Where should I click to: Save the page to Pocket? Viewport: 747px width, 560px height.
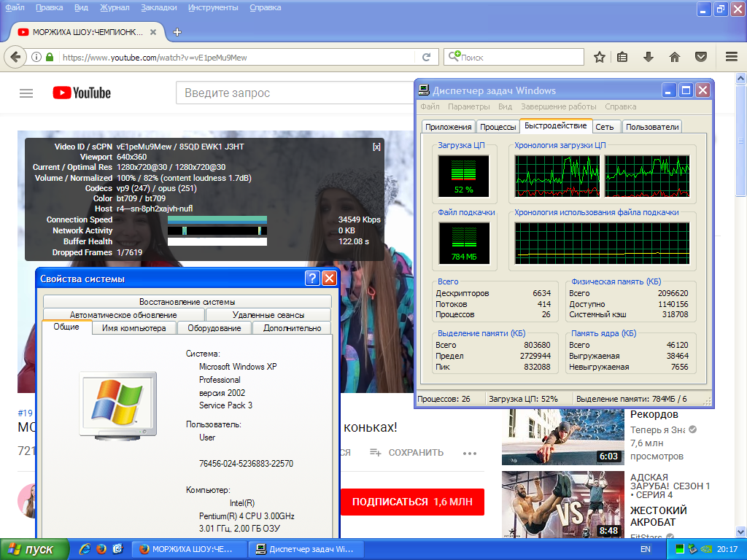pos(700,57)
